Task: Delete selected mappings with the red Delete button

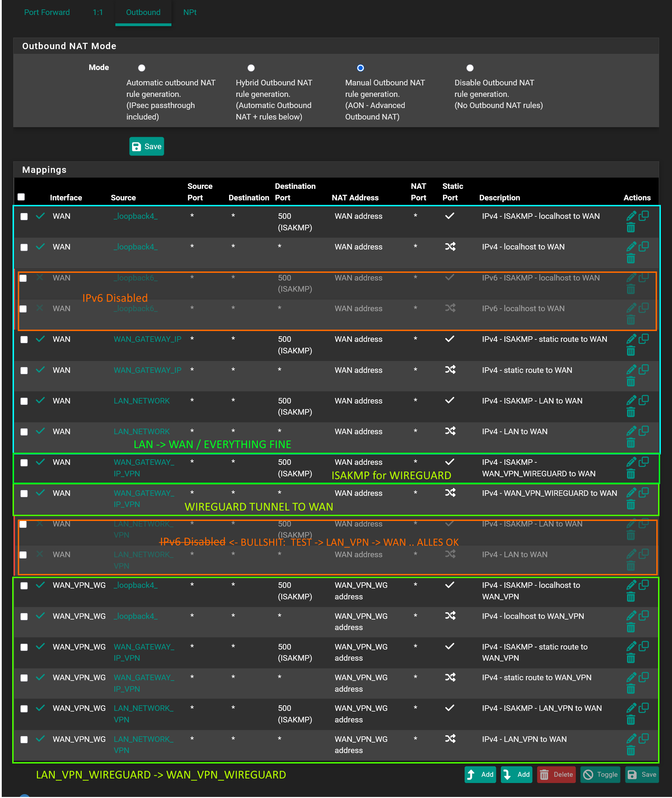Action: click(557, 774)
